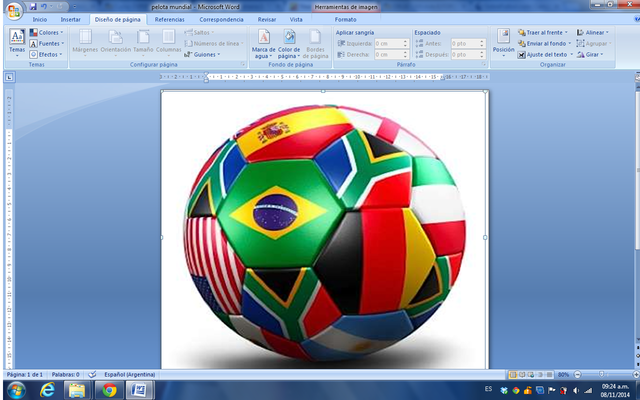The image size is (640, 400).
Task: Switch to Insertar ribbon tab
Action: [x=71, y=19]
